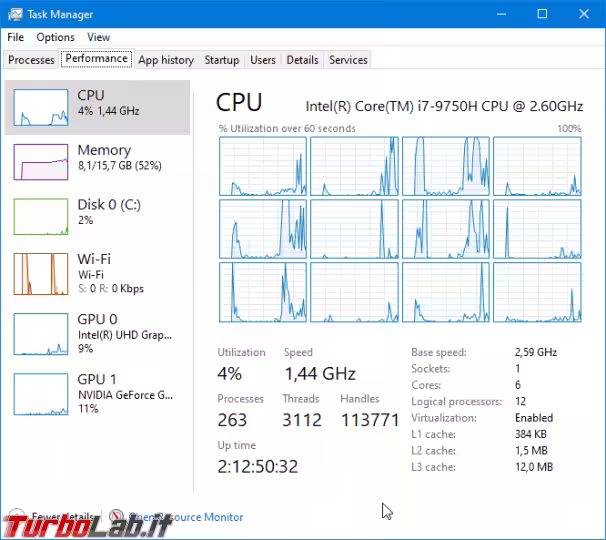This screenshot has height=540, width=606.
Task: Click the Utilization 4% value
Action: coord(230,374)
